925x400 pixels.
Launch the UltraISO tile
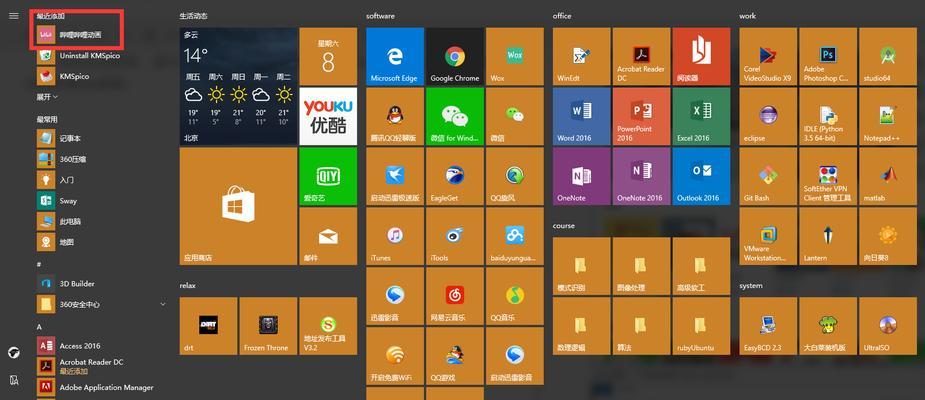pyautogui.click(x=888, y=326)
